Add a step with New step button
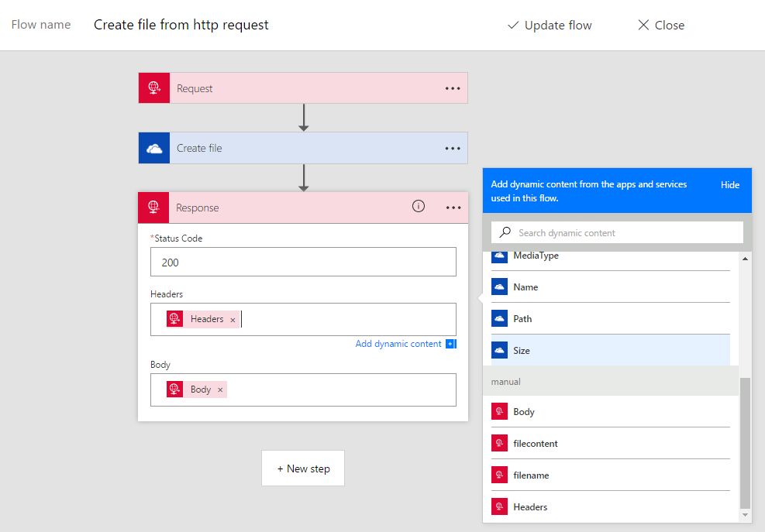The width and height of the screenshot is (765, 532). point(303,469)
